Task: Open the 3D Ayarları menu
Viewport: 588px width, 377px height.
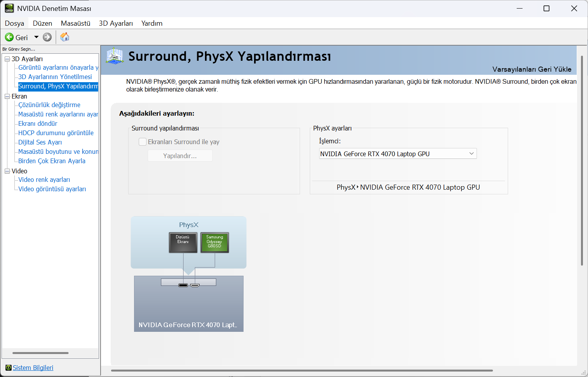Action: click(x=116, y=23)
